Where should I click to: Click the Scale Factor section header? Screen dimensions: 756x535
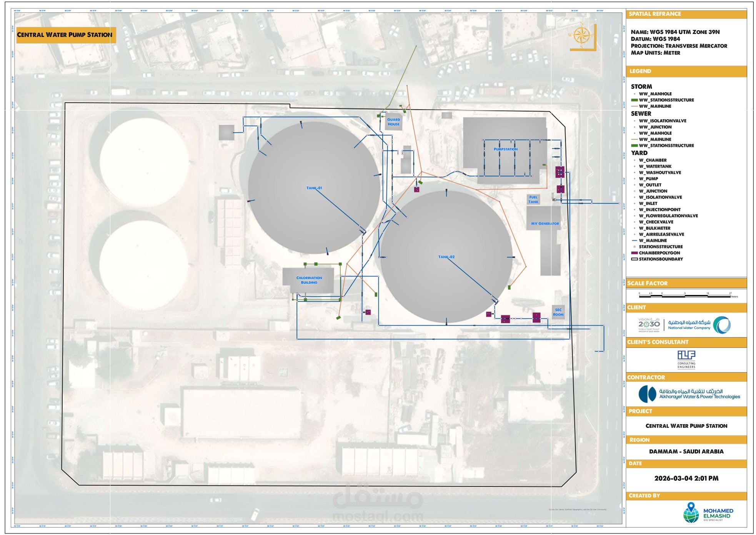tap(686, 283)
